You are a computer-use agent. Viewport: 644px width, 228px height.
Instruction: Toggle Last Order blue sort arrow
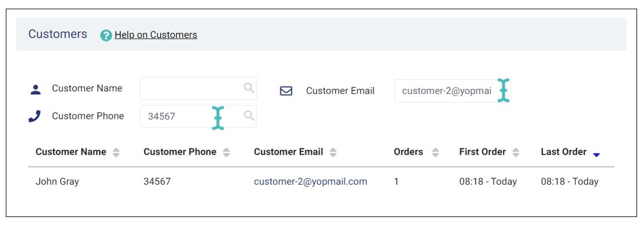coord(597,155)
